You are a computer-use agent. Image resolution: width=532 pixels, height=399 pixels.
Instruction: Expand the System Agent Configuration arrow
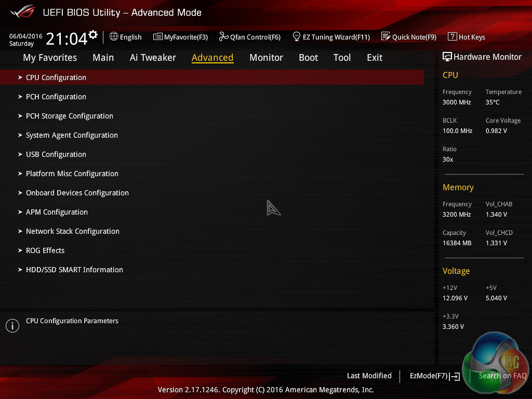pyautogui.click(x=20, y=136)
